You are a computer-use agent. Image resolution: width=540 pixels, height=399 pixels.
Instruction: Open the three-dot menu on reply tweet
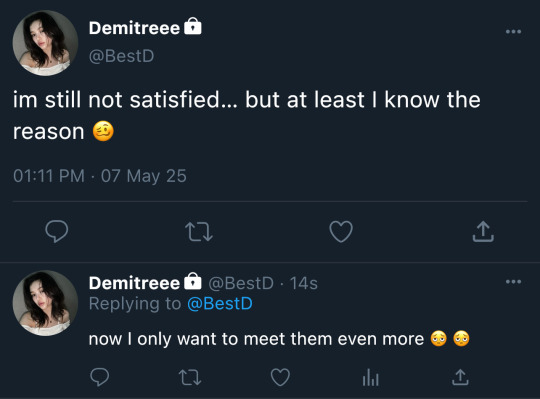[x=513, y=282]
